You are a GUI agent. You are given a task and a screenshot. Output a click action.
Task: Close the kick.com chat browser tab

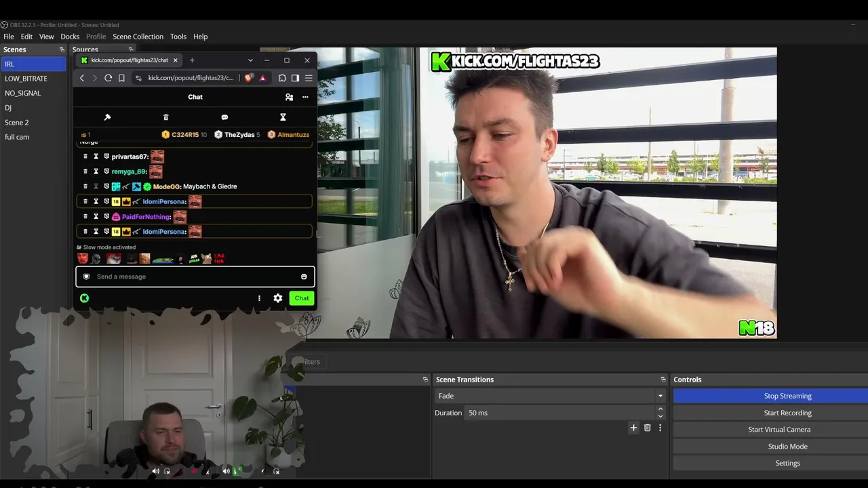tap(175, 60)
